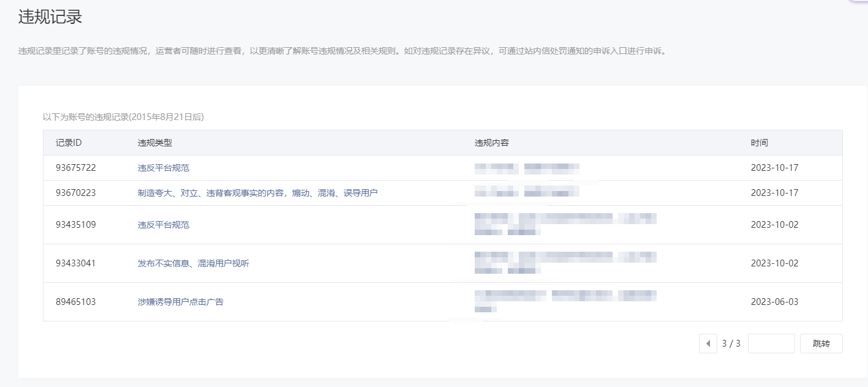
Task: Click the 违规类型 column header
Action: click(154, 143)
